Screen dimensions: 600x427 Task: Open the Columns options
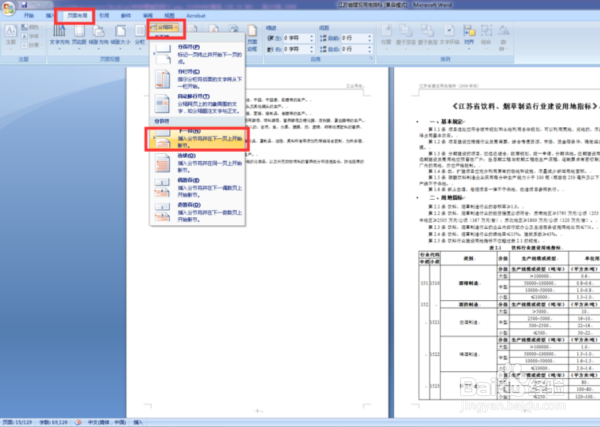[x=140, y=36]
